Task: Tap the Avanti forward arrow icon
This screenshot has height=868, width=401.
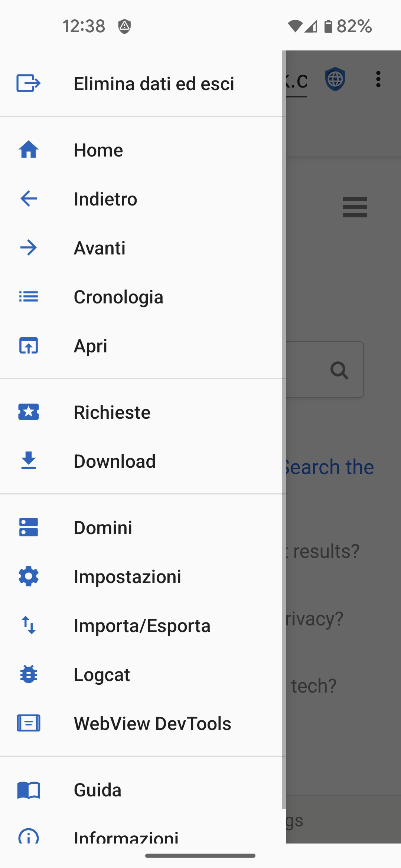Action: 28,248
